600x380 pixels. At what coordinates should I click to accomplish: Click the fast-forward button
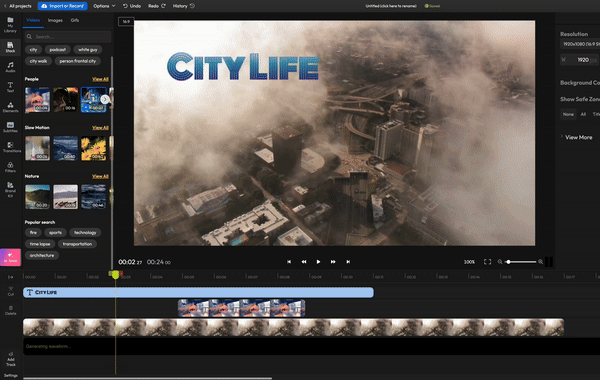pos(333,262)
